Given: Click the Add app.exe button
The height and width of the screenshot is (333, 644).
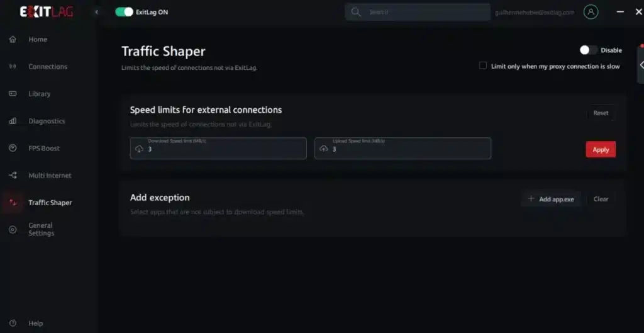Looking at the screenshot, I should coord(551,199).
